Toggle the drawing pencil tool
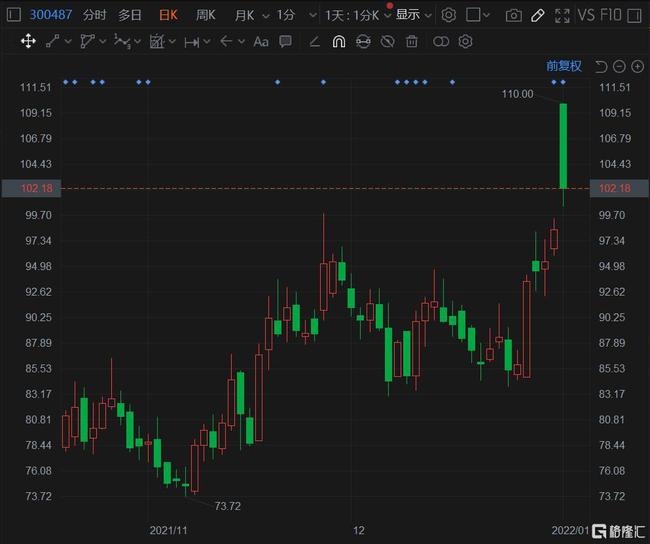Image resolution: width=650 pixels, height=544 pixels. (538, 16)
